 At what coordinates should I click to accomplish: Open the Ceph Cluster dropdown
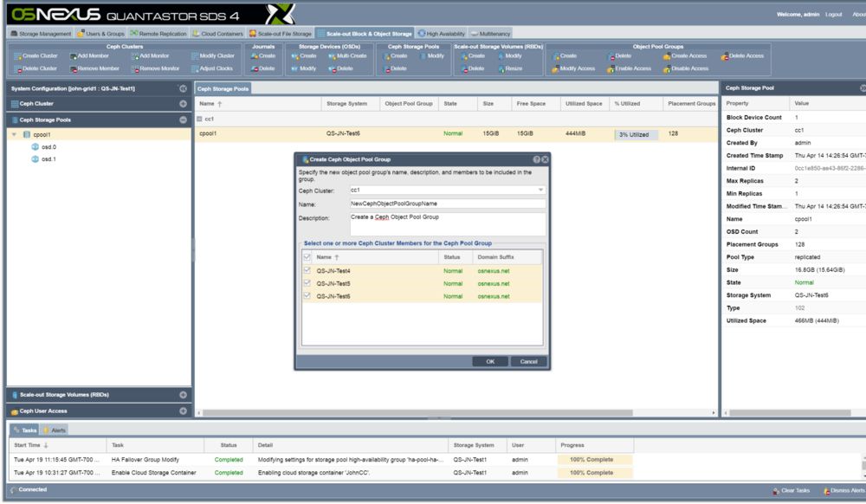(x=540, y=190)
